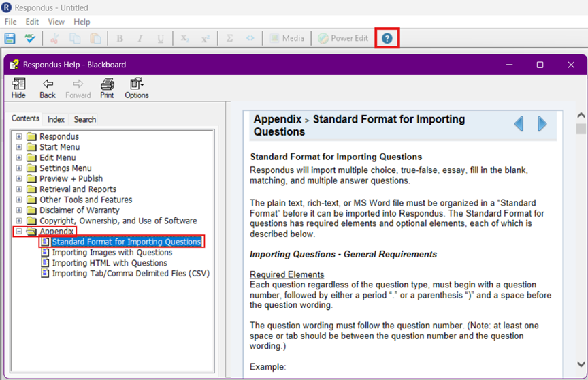Open the View menu

[x=56, y=22]
